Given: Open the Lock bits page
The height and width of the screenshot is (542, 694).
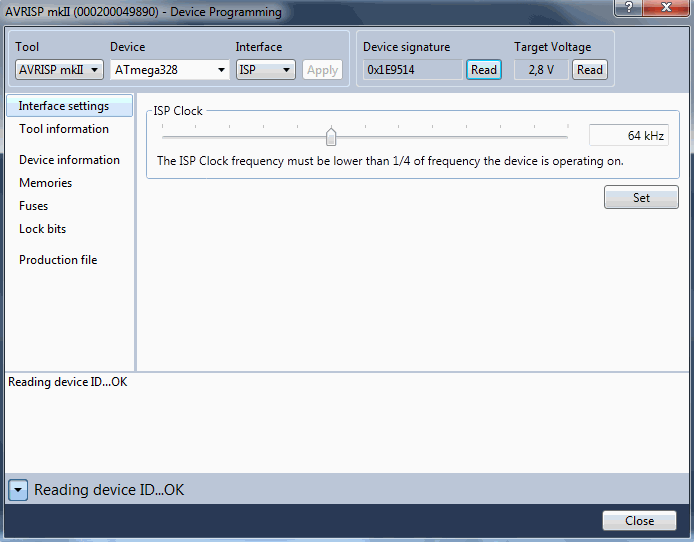Looking at the screenshot, I should [42, 229].
